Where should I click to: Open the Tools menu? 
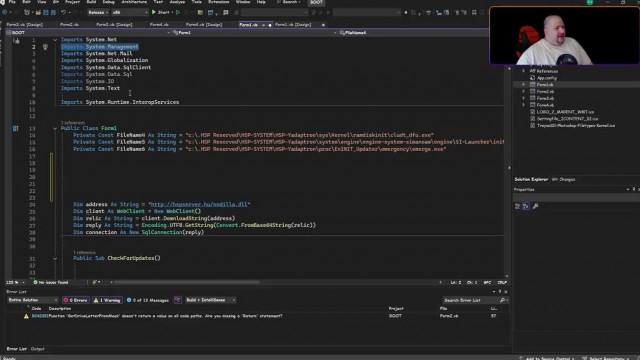coord(197,2)
